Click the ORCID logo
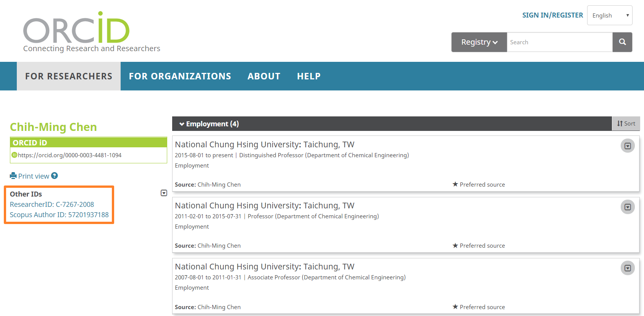This screenshot has width=644, height=316. [76, 27]
